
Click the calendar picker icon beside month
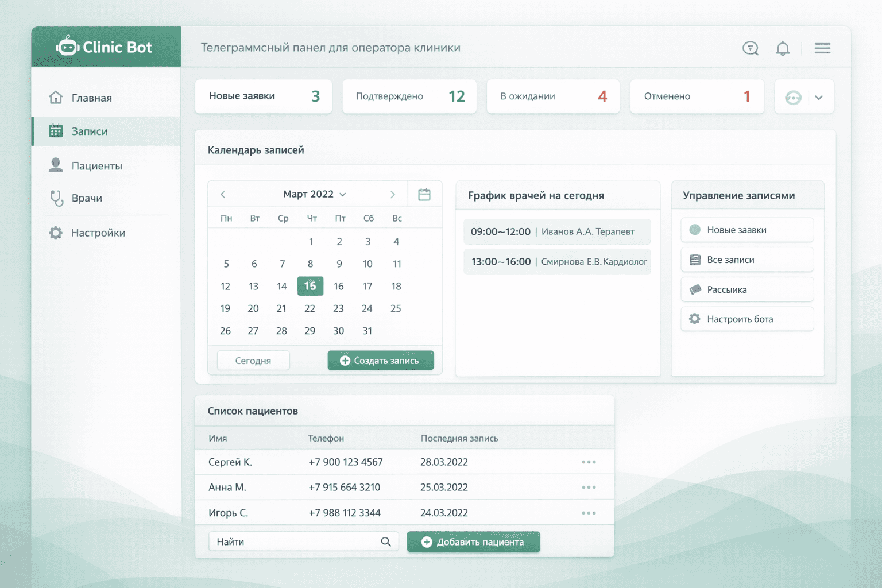(424, 195)
